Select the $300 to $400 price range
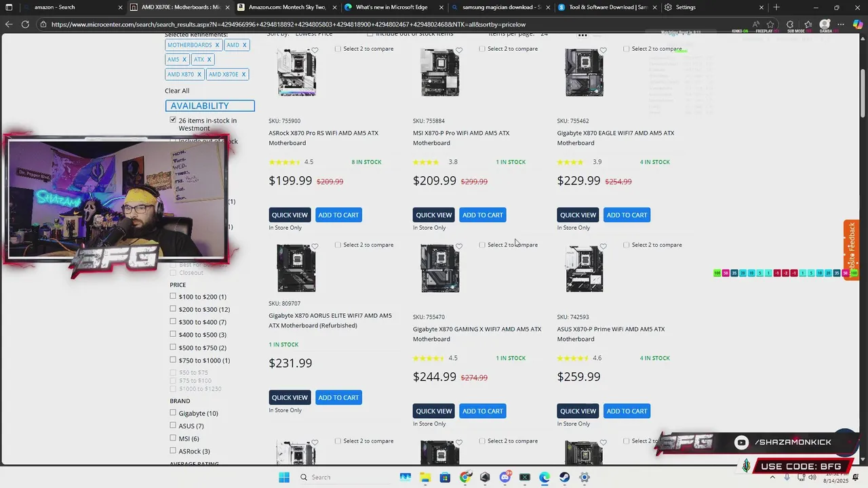Viewport: 868px width, 488px height. coord(173,321)
